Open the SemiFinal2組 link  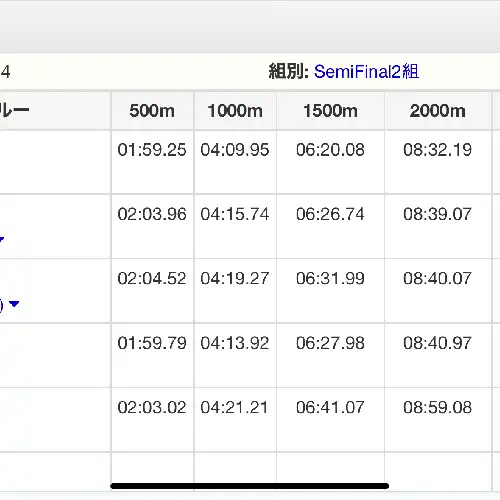click(x=366, y=72)
